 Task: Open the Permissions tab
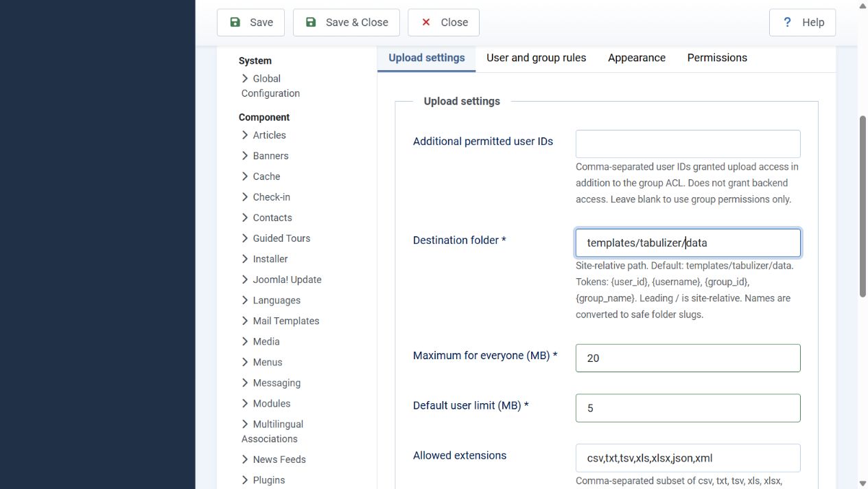click(717, 58)
